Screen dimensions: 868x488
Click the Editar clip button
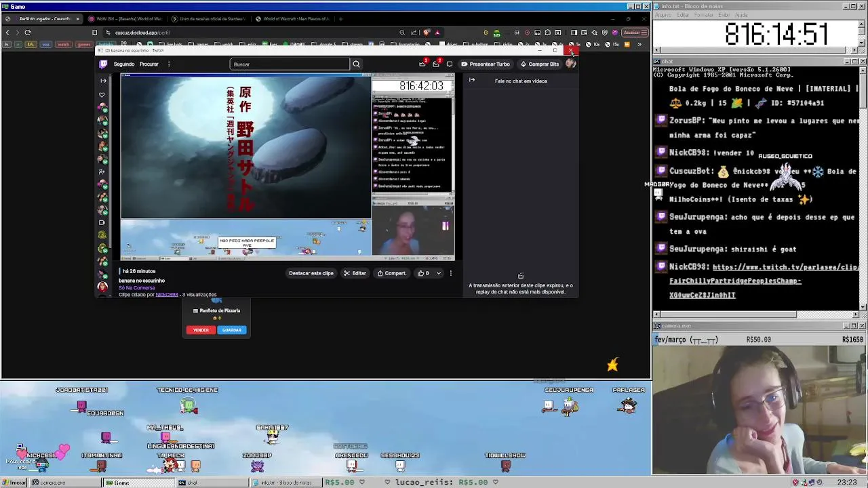click(355, 273)
